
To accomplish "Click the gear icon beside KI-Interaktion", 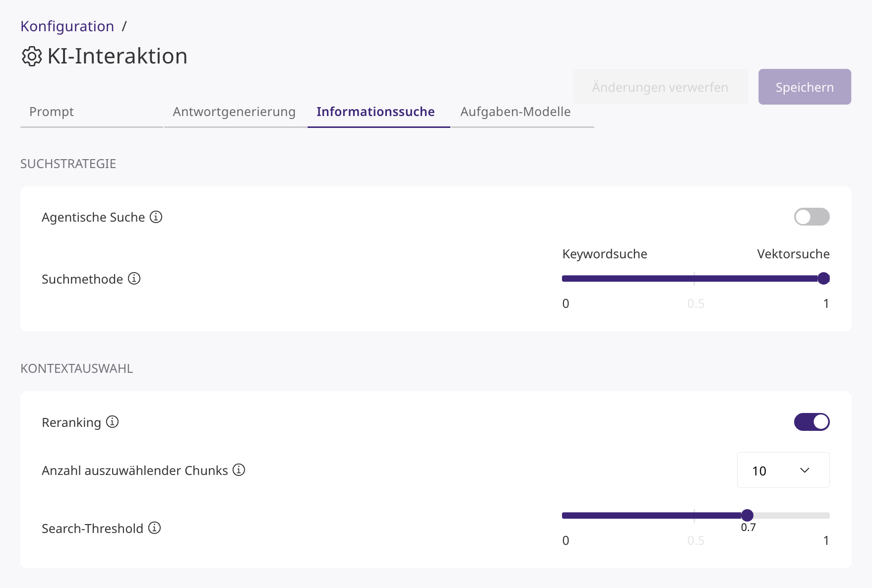I will (x=32, y=57).
